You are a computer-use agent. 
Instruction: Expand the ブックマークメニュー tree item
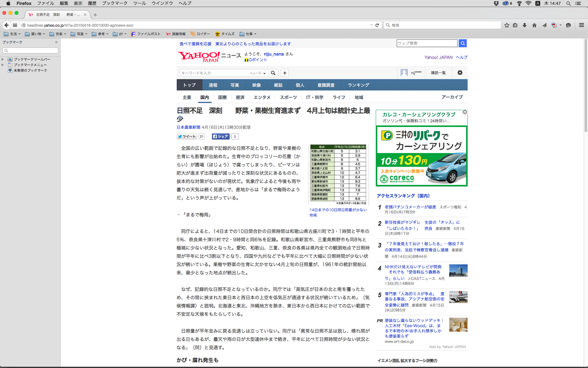3,65
